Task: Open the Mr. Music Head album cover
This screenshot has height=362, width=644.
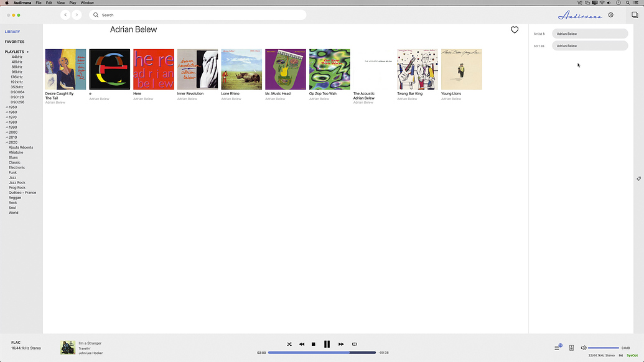Action: pos(286,70)
